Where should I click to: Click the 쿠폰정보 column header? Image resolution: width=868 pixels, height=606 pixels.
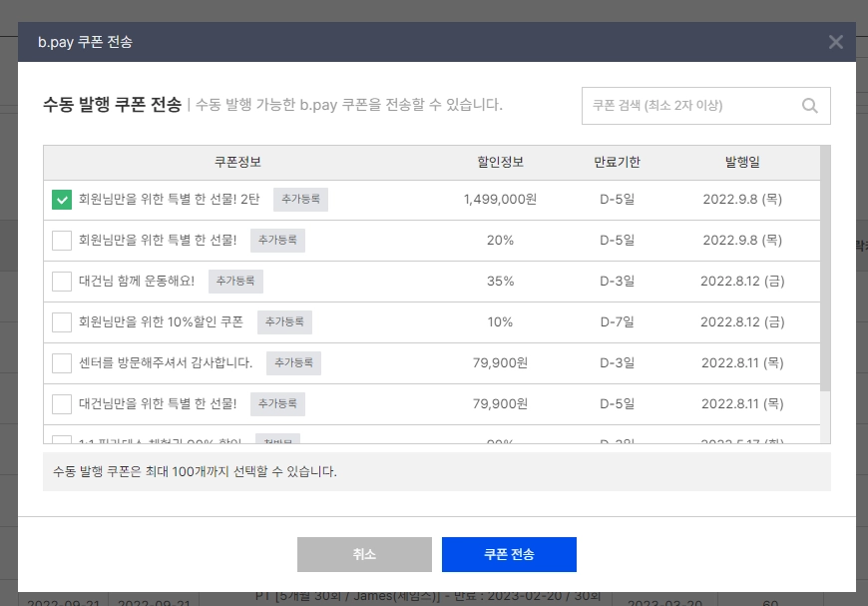[237, 163]
